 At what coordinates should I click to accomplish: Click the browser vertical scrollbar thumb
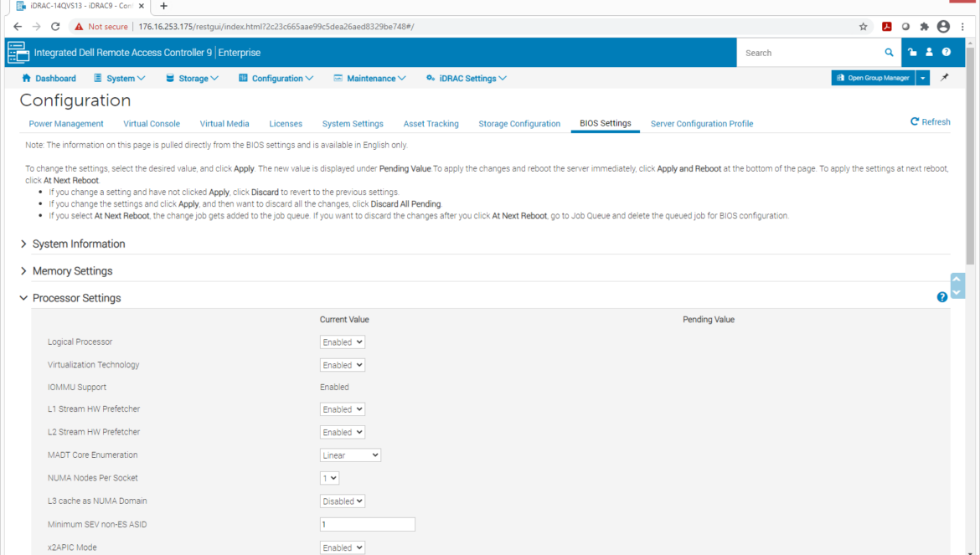point(970,156)
